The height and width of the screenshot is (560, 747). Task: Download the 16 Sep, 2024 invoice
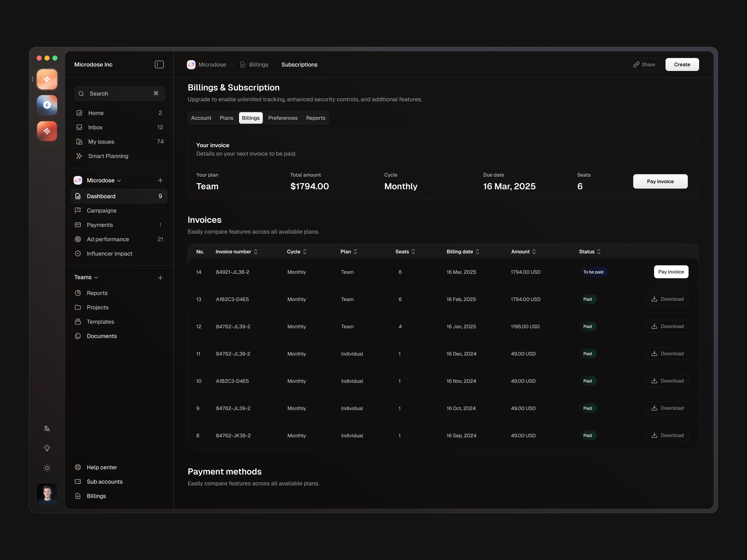coord(667,435)
